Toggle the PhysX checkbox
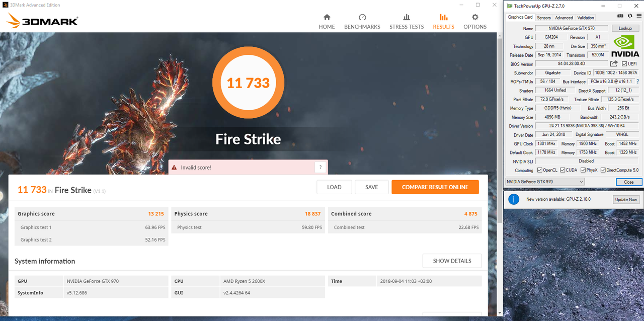Image resolution: width=644 pixels, height=321 pixels. click(590, 170)
